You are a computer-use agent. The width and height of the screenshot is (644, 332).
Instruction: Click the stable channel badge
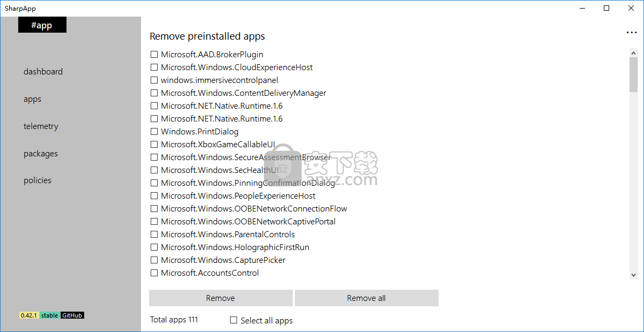tap(50, 315)
